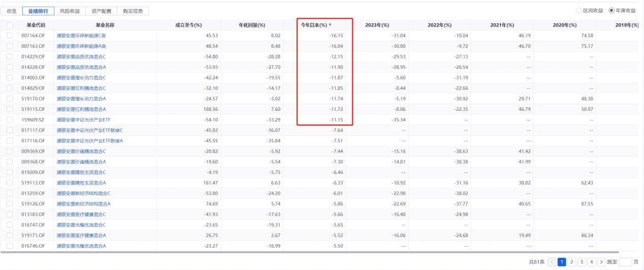The height and width of the screenshot is (270, 644).
Task: Open the 风险收益 tab
Action: 70,11
